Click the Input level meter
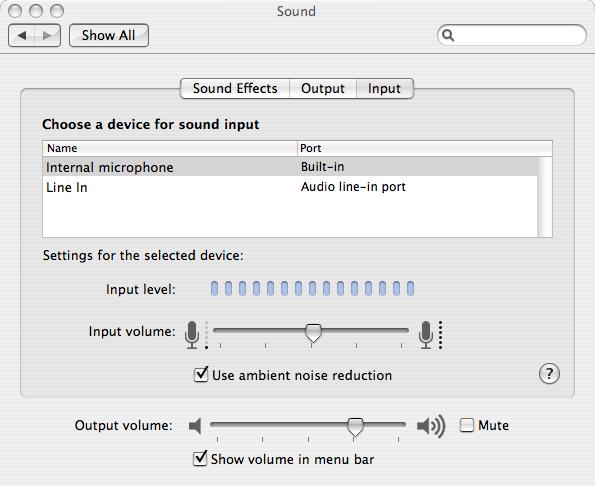This screenshot has width=595, height=486. coord(312,288)
